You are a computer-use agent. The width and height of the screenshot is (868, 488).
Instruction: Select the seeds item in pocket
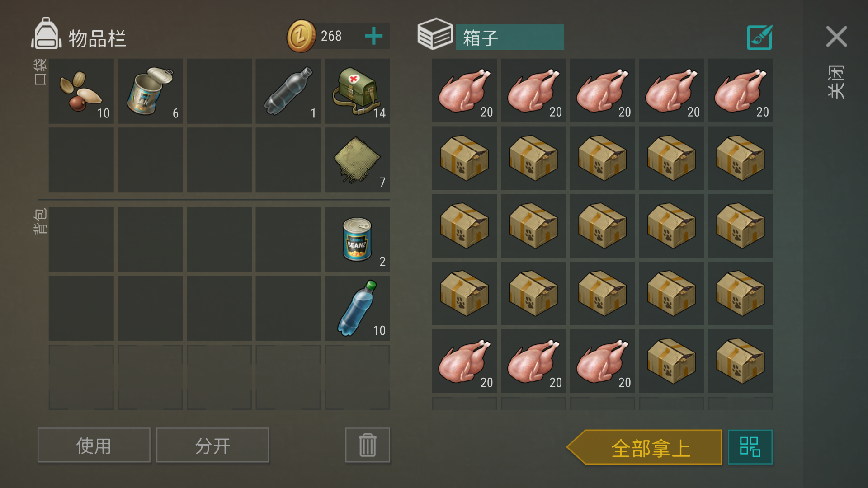tap(81, 91)
